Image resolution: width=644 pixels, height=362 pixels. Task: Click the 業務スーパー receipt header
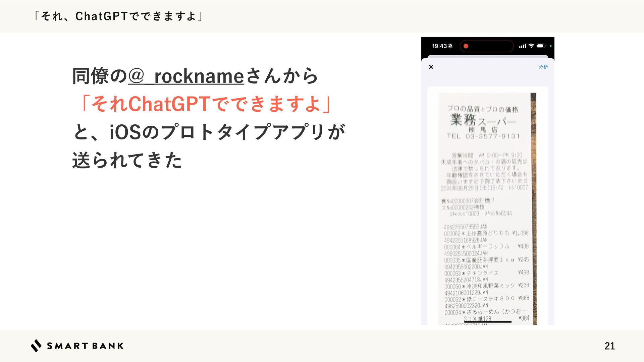coord(483,120)
